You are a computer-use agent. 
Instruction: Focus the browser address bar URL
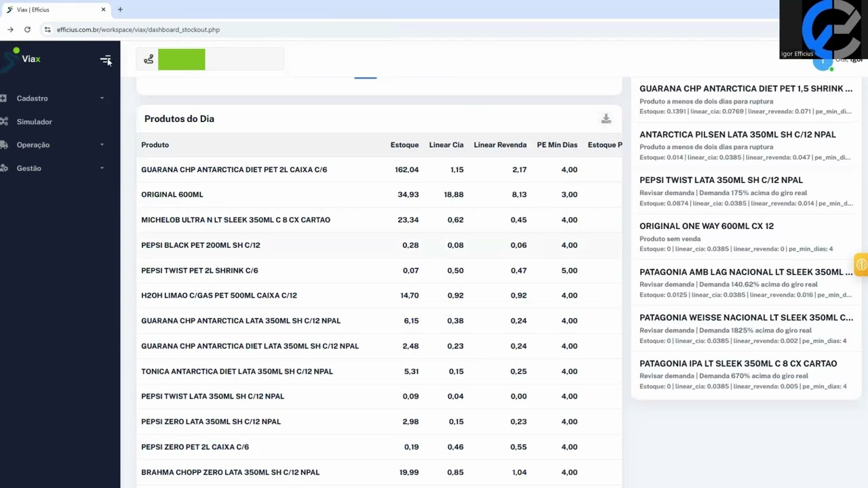(138, 30)
